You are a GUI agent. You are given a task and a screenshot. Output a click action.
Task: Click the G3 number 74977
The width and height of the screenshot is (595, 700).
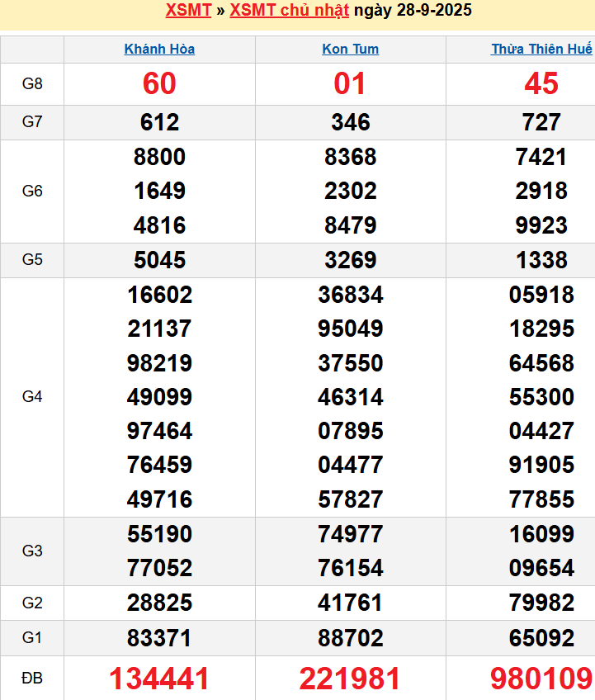click(351, 534)
